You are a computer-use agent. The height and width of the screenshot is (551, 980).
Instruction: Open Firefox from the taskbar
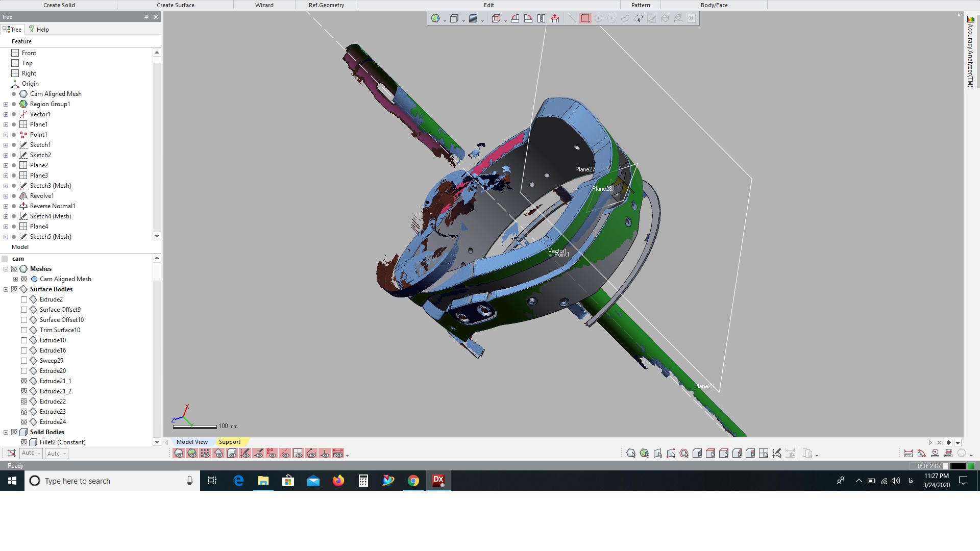point(338,481)
